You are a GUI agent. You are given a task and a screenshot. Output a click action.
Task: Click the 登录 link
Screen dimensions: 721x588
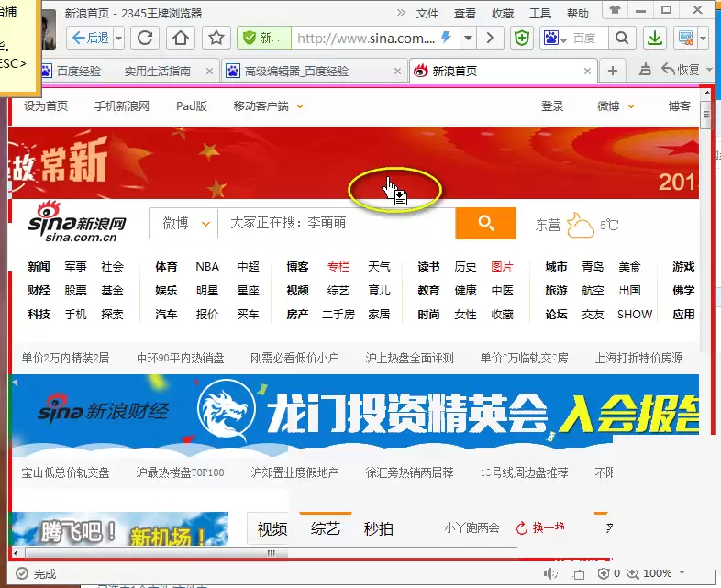click(552, 106)
